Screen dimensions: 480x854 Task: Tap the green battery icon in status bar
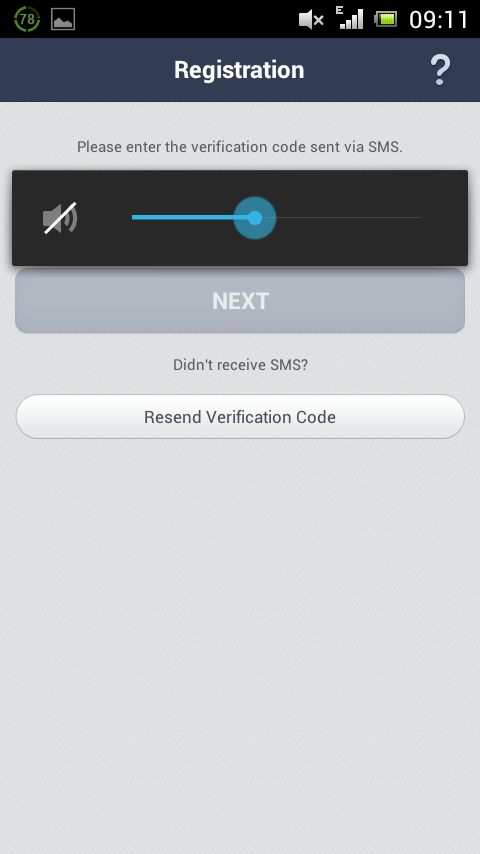click(385, 20)
